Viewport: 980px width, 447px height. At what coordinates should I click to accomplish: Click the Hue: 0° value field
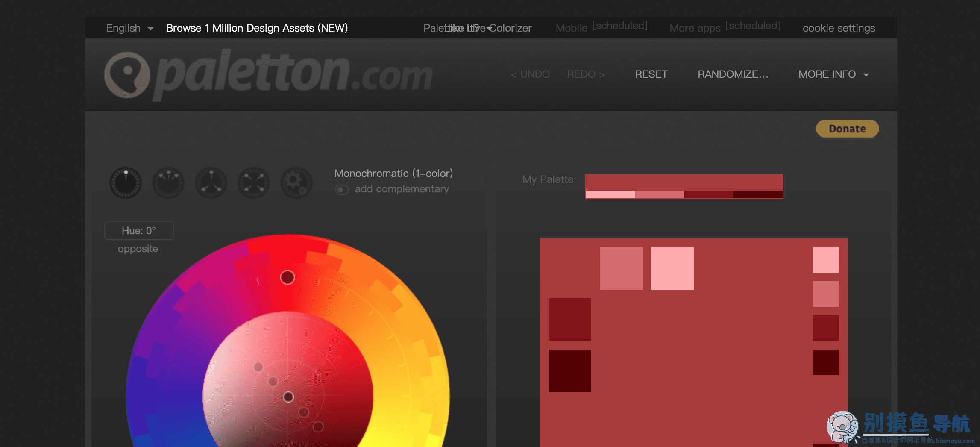click(x=139, y=231)
